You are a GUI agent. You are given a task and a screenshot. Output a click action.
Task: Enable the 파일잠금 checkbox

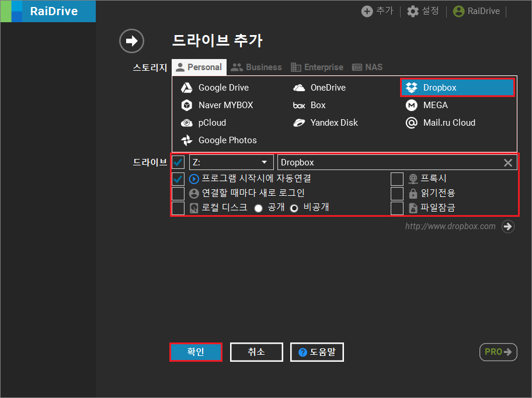pyautogui.click(x=397, y=208)
